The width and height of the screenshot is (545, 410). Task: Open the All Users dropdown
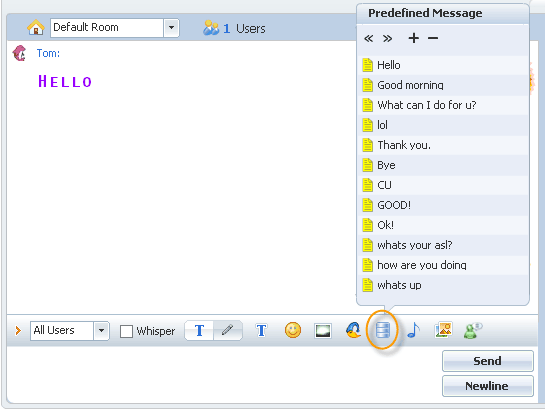coord(101,330)
